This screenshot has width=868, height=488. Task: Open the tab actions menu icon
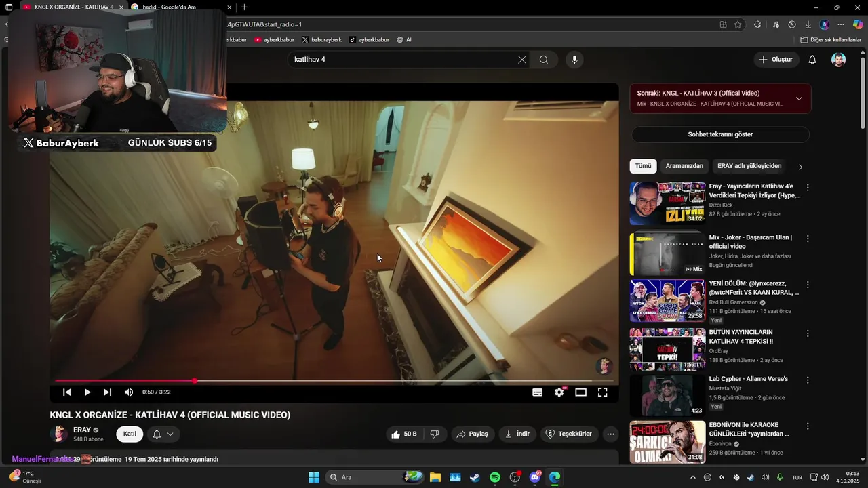9,7
